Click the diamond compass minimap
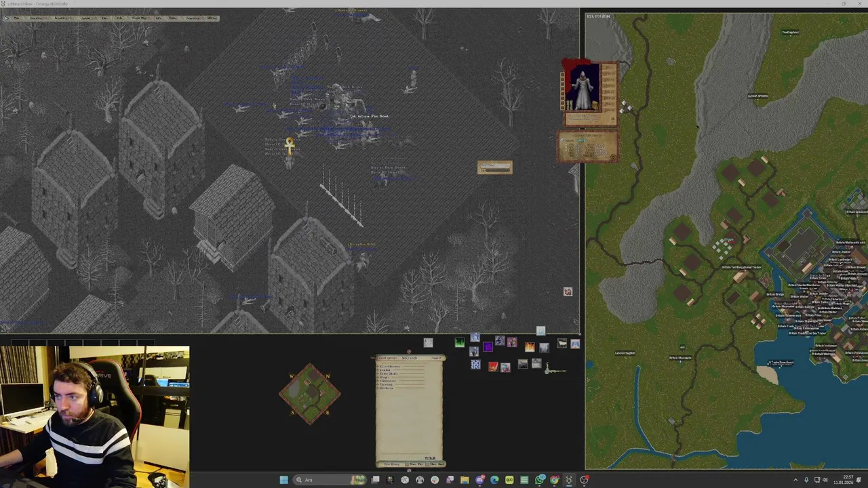The height and width of the screenshot is (488, 868). coord(310,394)
